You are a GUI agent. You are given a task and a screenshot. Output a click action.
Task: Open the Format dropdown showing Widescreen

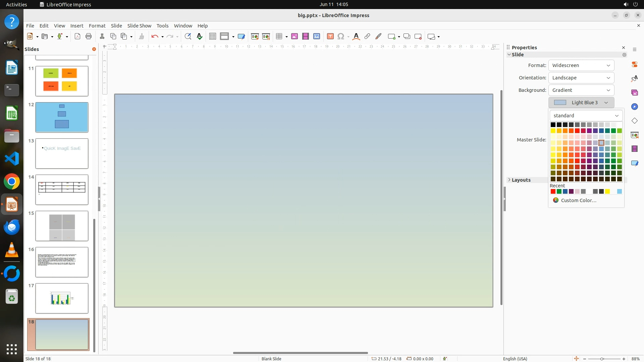point(581,65)
